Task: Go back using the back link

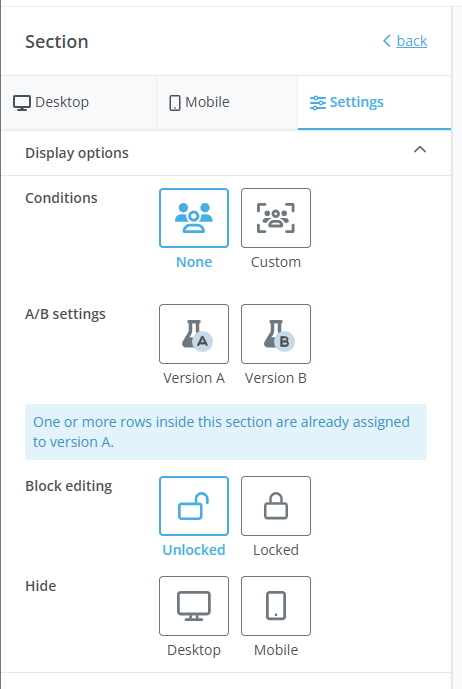Action: pos(412,41)
